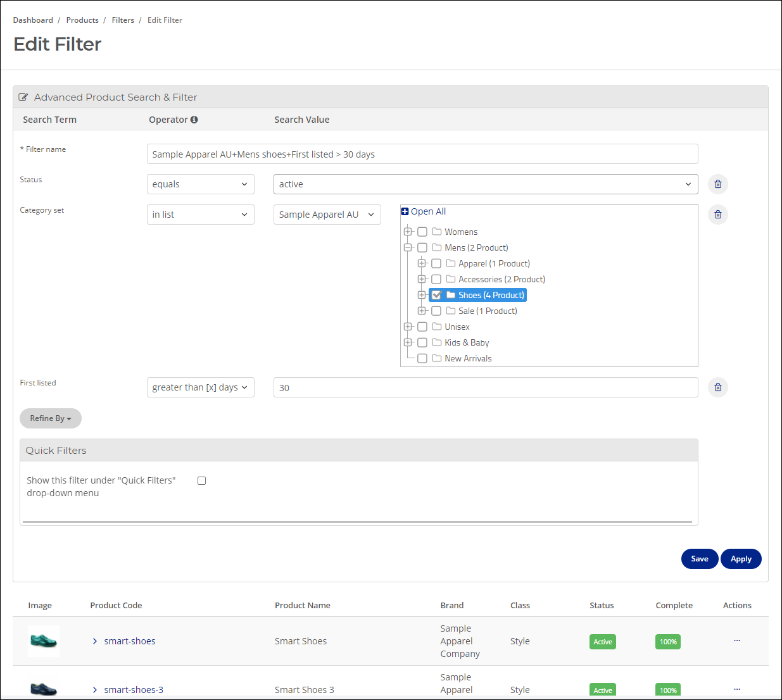Image resolution: width=782 pixels, height=700 pixels.
Task: Click the Smart Shoes product name cell
Action: click(301, 641)
